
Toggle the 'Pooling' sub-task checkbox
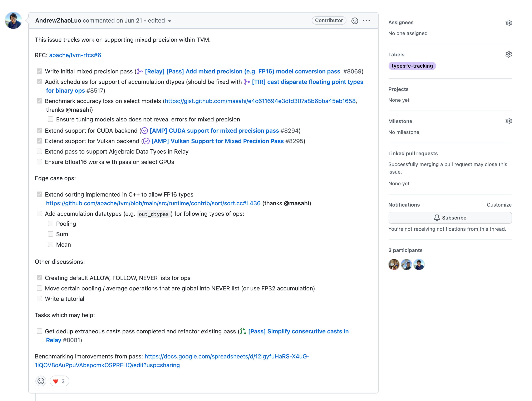(x=50, y=224)
